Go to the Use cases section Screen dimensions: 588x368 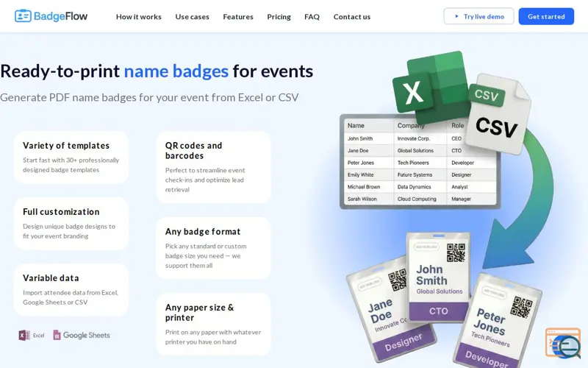(x=192, y=16)
